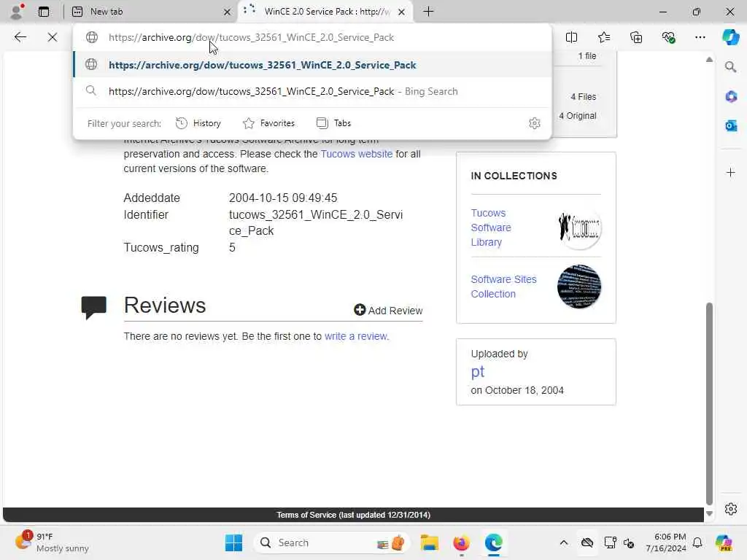
Task: Open notifications bell in taskbar
Action: tap(697, 542)
